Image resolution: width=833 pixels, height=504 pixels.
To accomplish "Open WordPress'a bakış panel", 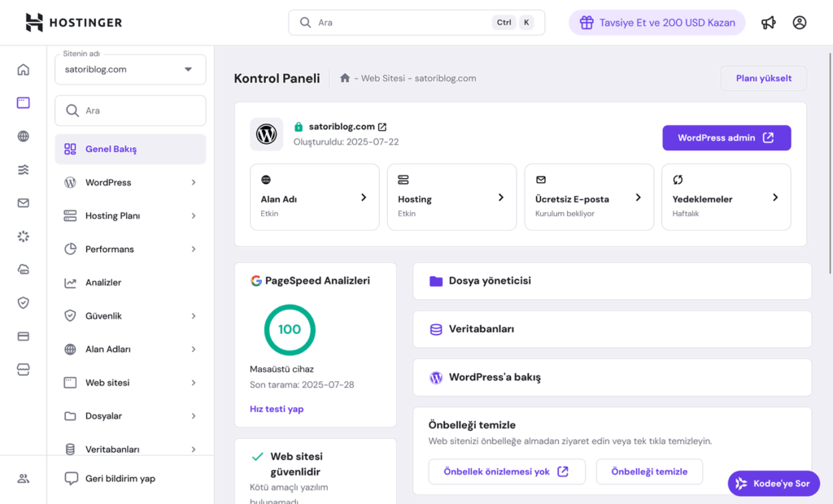I will click(612, 377).
